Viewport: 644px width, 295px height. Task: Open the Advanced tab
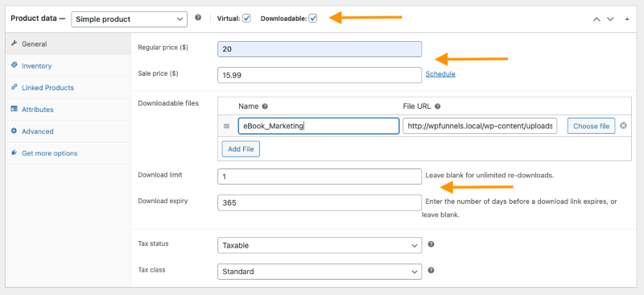pos(68,131)
